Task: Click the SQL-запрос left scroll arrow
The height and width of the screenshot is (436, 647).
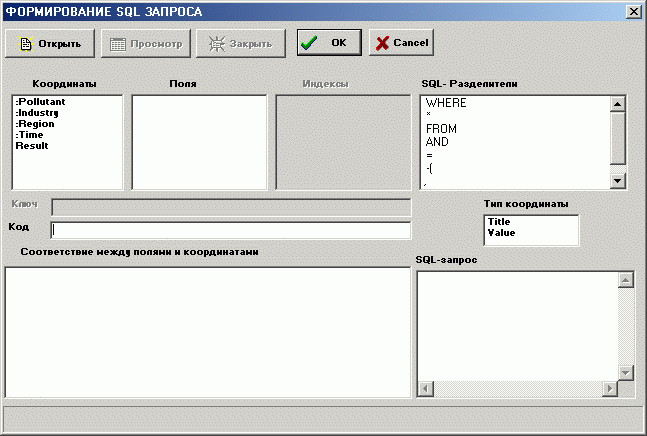Action: coord(426,389)
